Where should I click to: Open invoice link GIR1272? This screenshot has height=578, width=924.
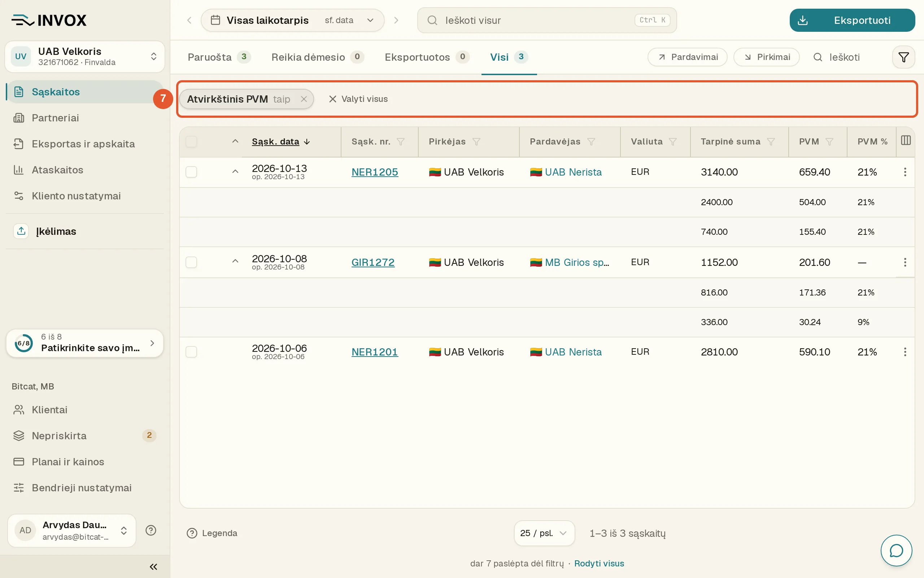pos(372,262)
